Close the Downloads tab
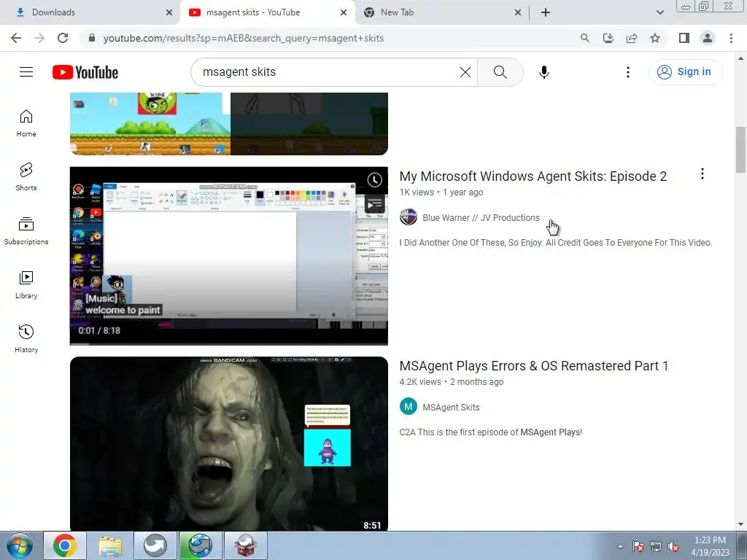747x560 pixels. (x=169, y=12)
